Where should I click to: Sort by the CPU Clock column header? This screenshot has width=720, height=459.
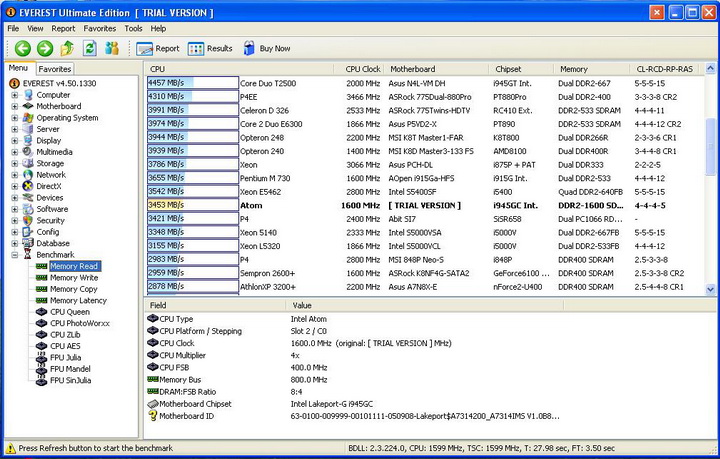point(358,69)
